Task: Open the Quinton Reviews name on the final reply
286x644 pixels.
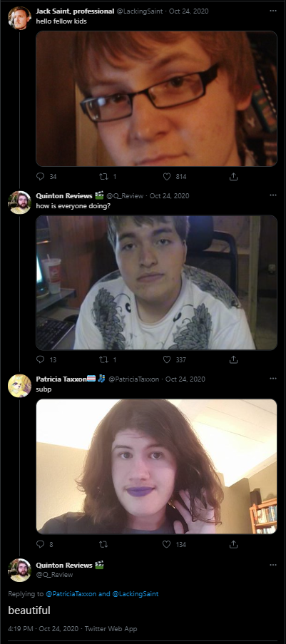Action: coord(64,565)
